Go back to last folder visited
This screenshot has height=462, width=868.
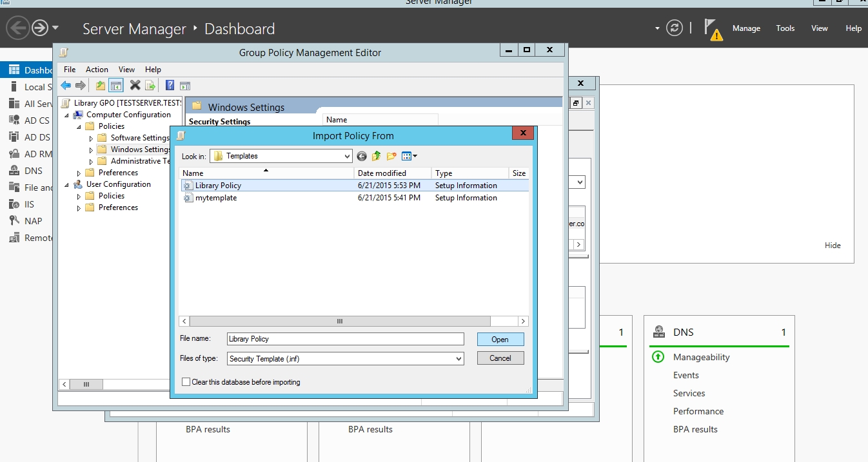click(x=361, y=156)
